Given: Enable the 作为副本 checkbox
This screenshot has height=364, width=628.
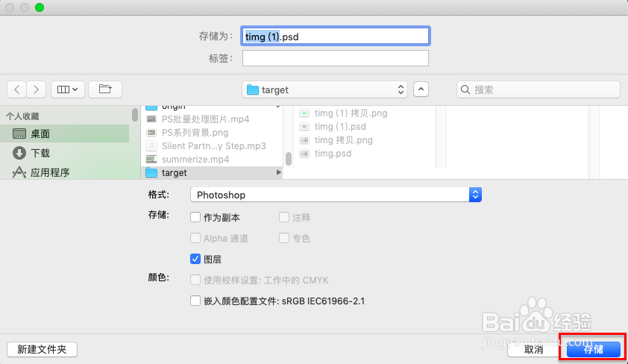Looking at the screenshot, I should [x=195, y=218].
